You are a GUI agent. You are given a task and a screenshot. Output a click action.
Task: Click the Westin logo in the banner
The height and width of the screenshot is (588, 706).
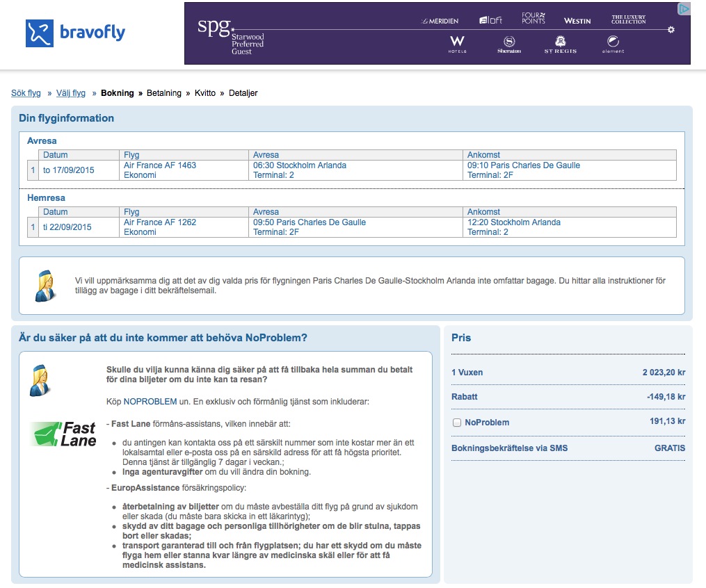(x=577, y=21)
